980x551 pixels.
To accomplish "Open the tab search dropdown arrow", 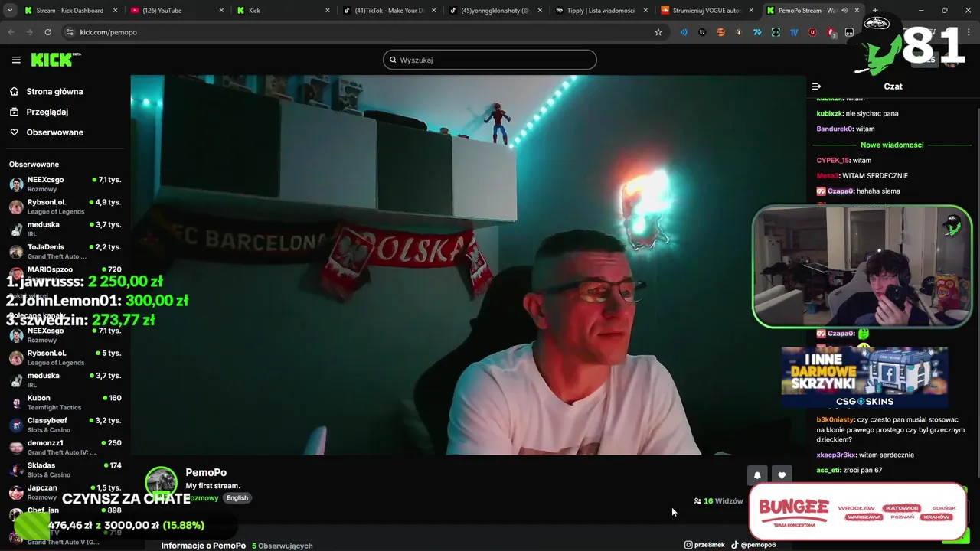I will [10, 11].
